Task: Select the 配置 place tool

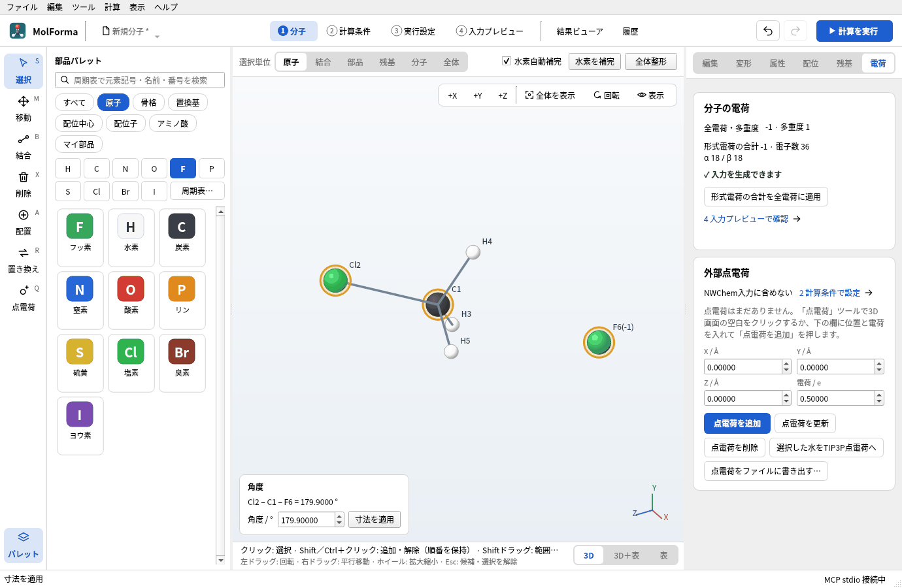Action: pos(24,222)
